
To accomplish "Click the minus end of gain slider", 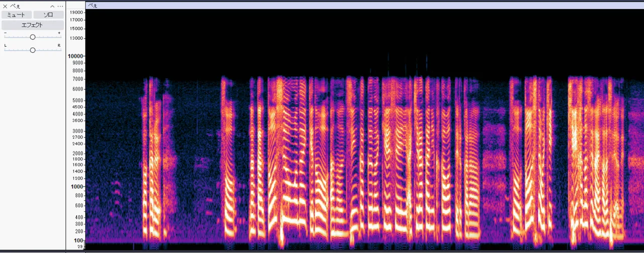I will tap(6, 33).
